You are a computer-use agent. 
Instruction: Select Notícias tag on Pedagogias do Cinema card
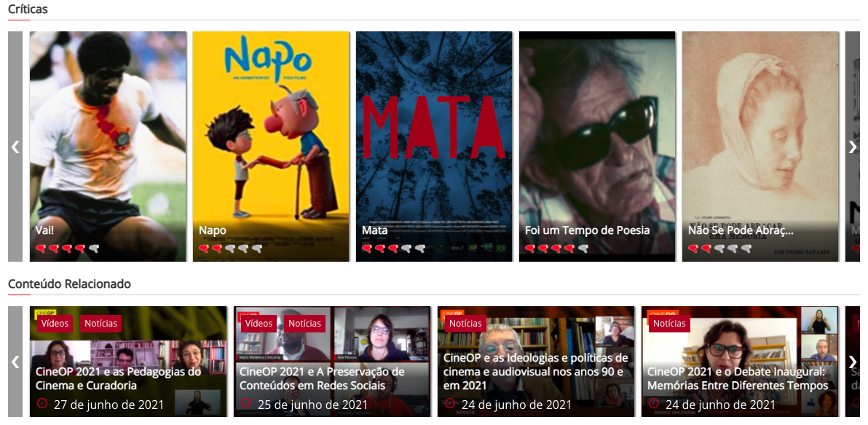coord(100,323)
